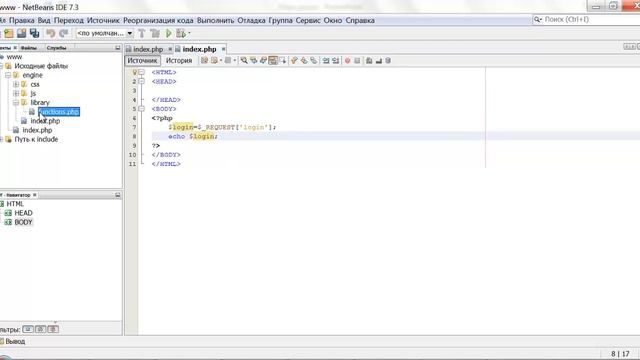Click the Stop Macro Recording icon
Image resolution: width=640 pixels, height=360 pixels.
click(357, 60)
